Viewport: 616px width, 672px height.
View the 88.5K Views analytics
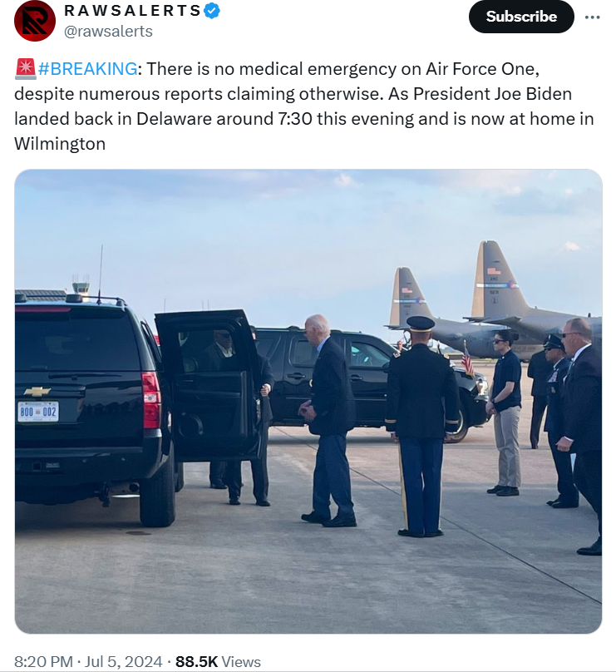(218, 662)
